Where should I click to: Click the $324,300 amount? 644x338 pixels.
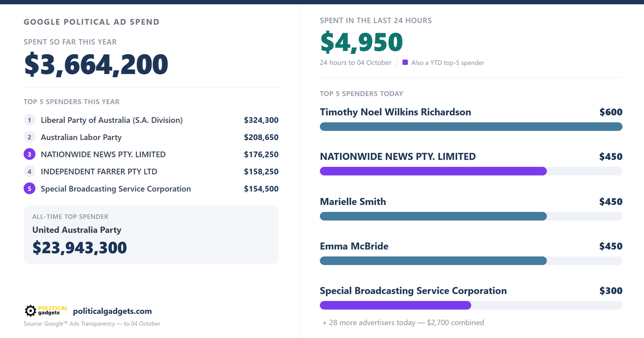(261, 120)
